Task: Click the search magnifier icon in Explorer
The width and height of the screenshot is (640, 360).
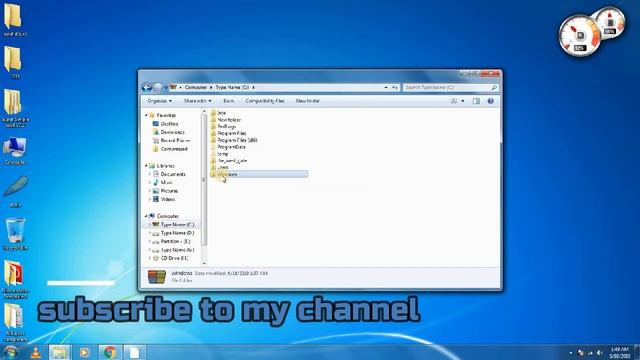Action: (494, 88)
